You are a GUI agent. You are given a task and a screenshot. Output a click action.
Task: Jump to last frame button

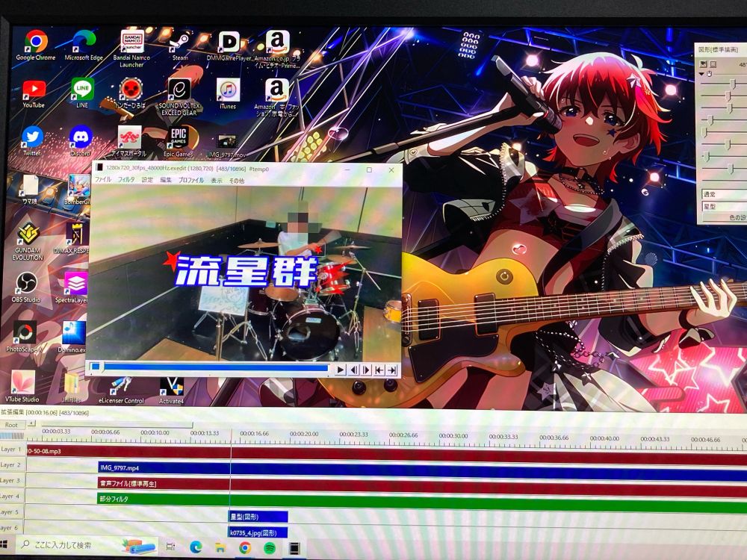pos(392,370)
